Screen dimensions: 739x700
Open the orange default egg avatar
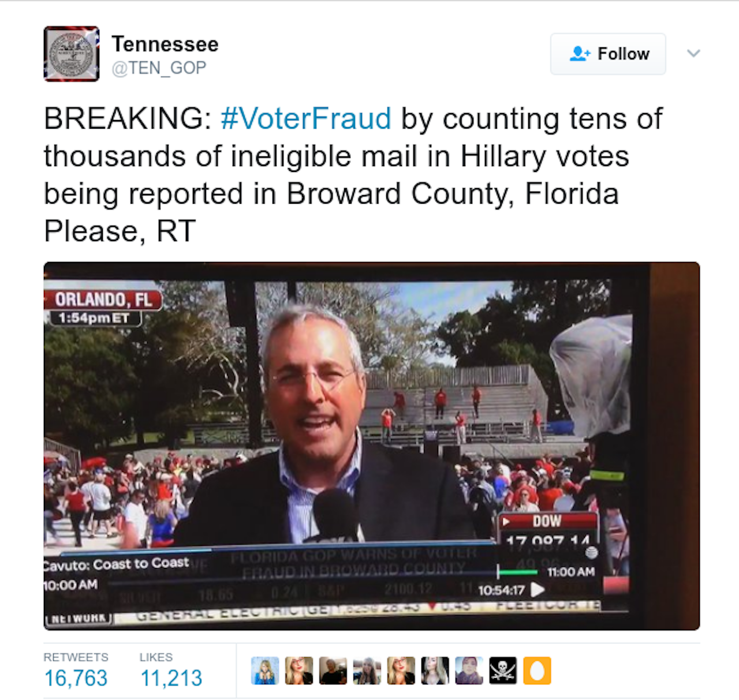(x=538, y=671)
